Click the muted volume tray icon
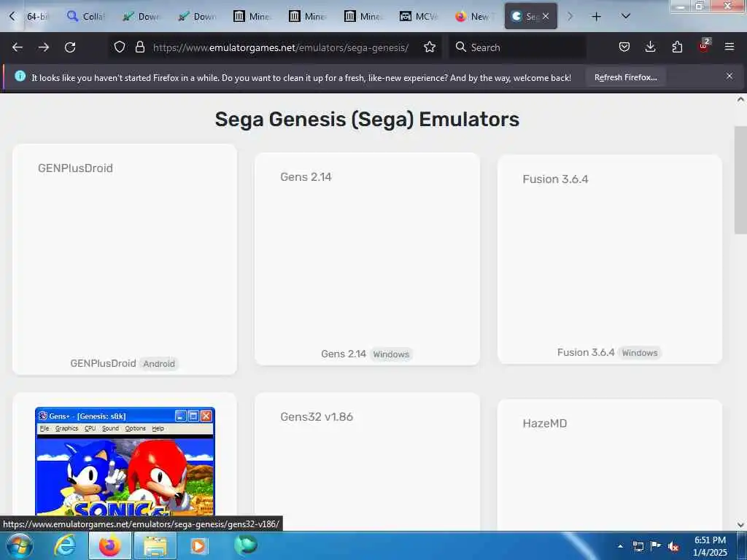The image size is (747, 560). [x=673, y=546]
